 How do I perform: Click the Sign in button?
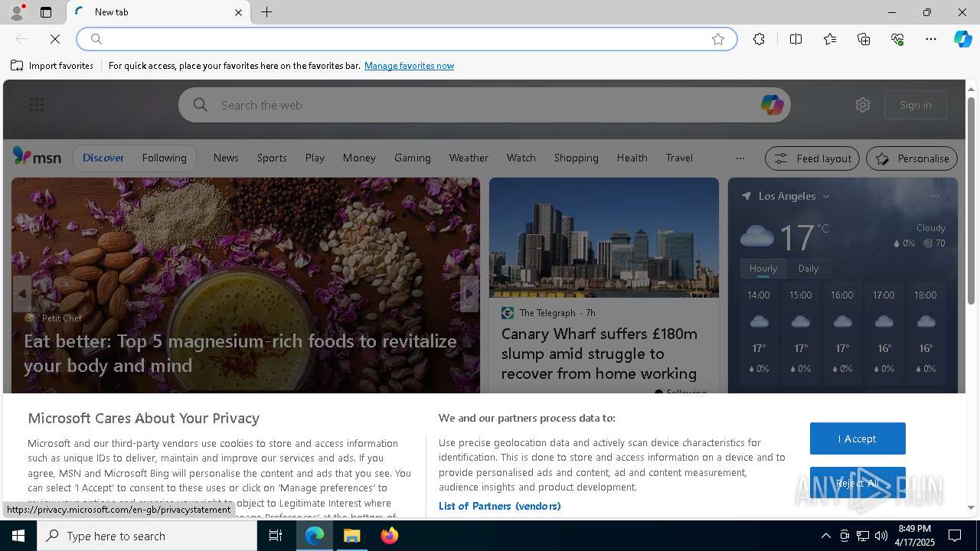(916, 105)
